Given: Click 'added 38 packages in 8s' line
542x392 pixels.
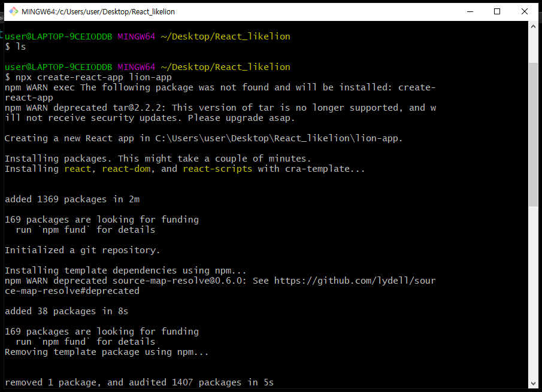Looking at the screenshot, I should click(x=66, y=311).
